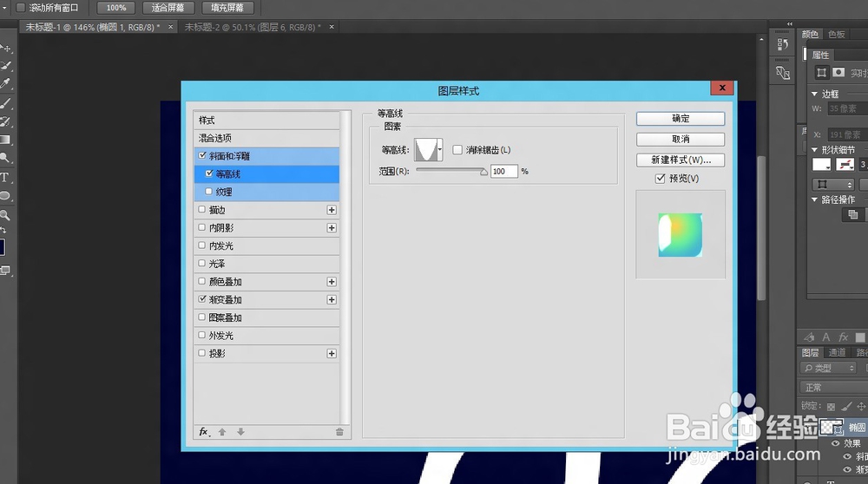This screenshot has width=868, height=484.
Task: Open the 类型 layer filter dropdown
Action: click(829, 368)
